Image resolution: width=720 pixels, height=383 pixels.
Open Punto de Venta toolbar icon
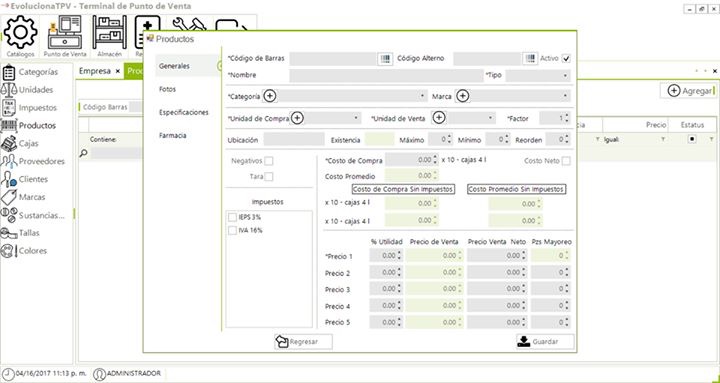pos(65,32)
